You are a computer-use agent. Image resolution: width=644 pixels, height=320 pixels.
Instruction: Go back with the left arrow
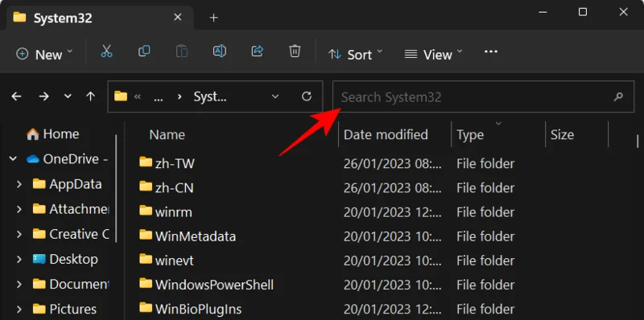16,96
